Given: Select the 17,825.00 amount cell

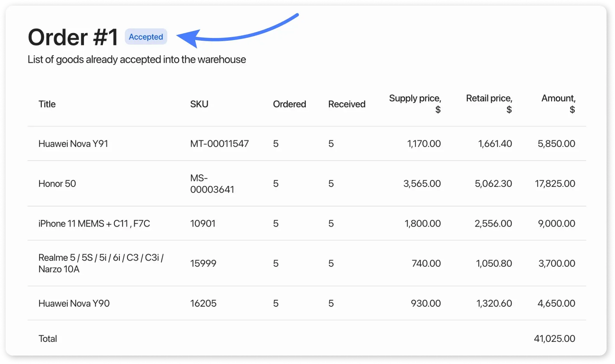Looking at the screenshot, I should (555, 184).
